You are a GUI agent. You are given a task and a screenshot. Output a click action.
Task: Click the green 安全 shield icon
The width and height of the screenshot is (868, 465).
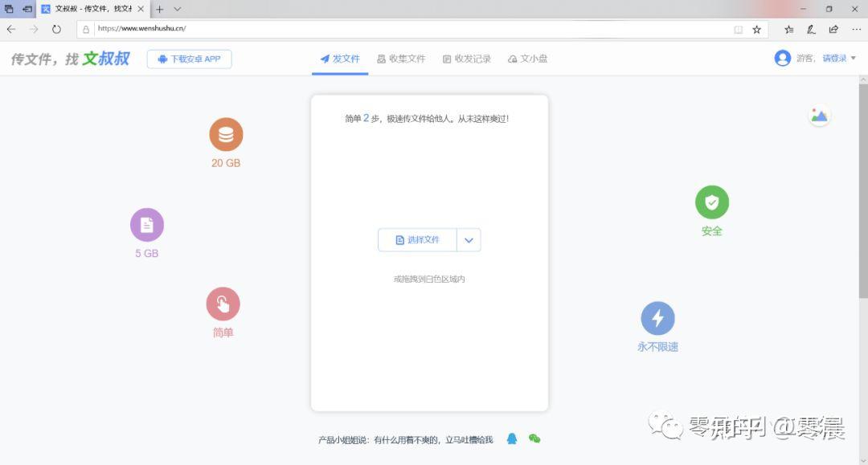pos(711,203)
